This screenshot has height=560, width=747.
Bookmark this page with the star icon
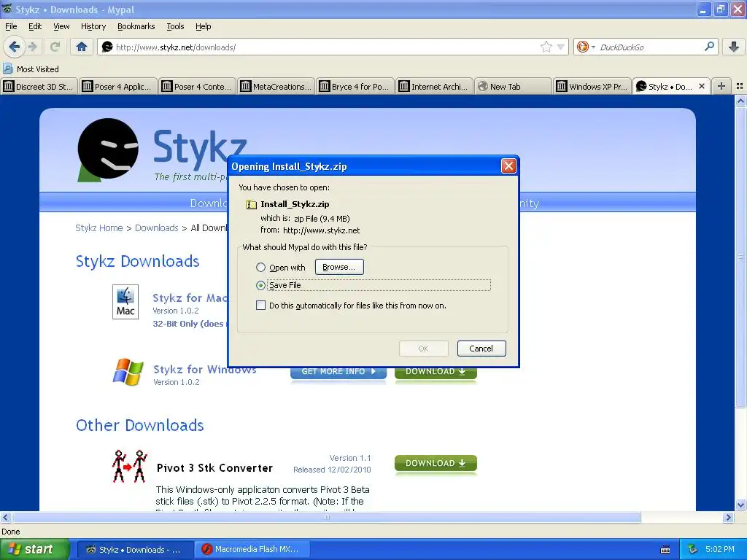pyautogui.click(x=546, y=47)
